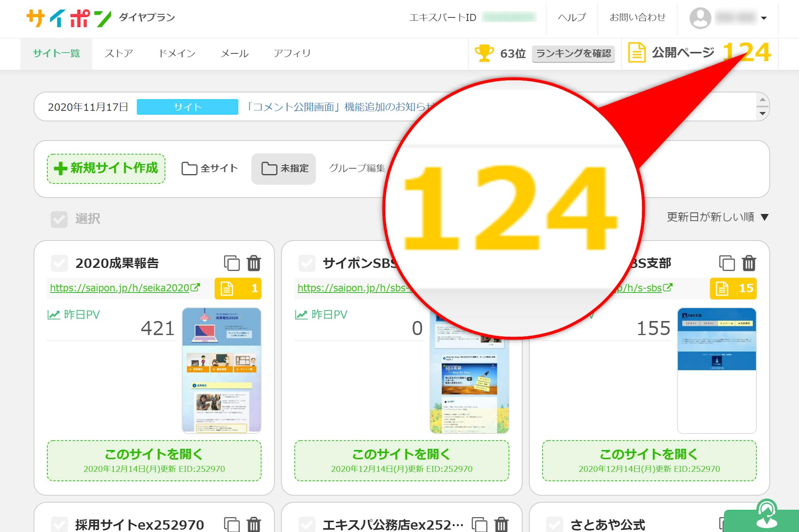Viewport: 799px width, 532px height.
Task: Duplicate the 採用サイトex252970 site
Action: pyautogui.click(x=232, y=524)
